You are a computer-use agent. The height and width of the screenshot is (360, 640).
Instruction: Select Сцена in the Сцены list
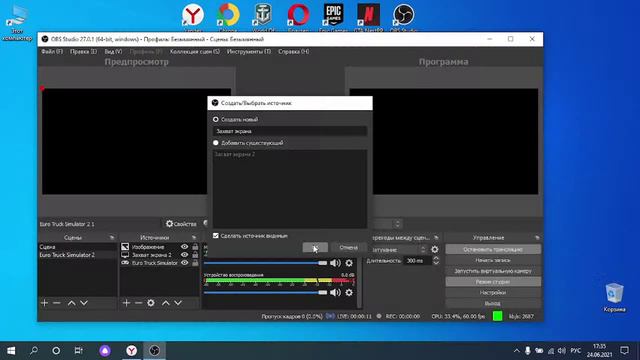(77, 247)
